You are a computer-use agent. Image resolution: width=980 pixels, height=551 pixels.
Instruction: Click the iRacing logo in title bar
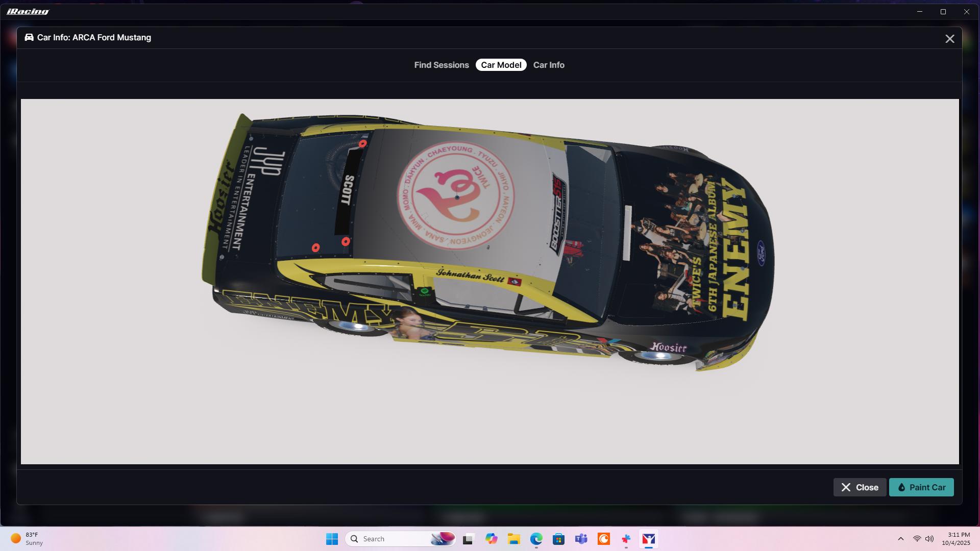(x=28, y=11)
